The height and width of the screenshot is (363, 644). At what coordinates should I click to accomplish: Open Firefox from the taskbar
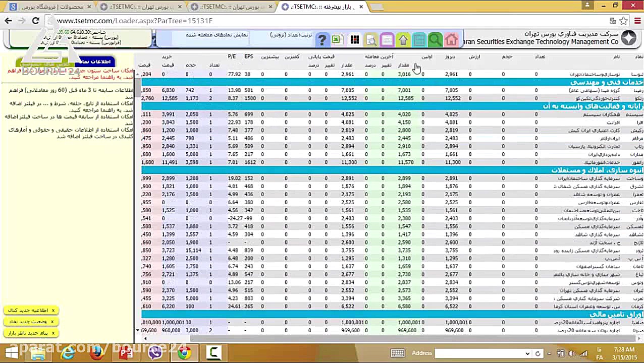coord(96,353)
